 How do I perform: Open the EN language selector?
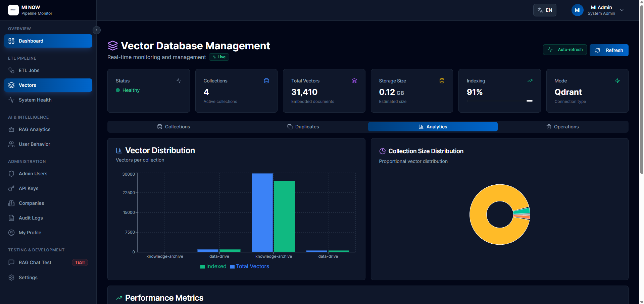coord(545,10)
